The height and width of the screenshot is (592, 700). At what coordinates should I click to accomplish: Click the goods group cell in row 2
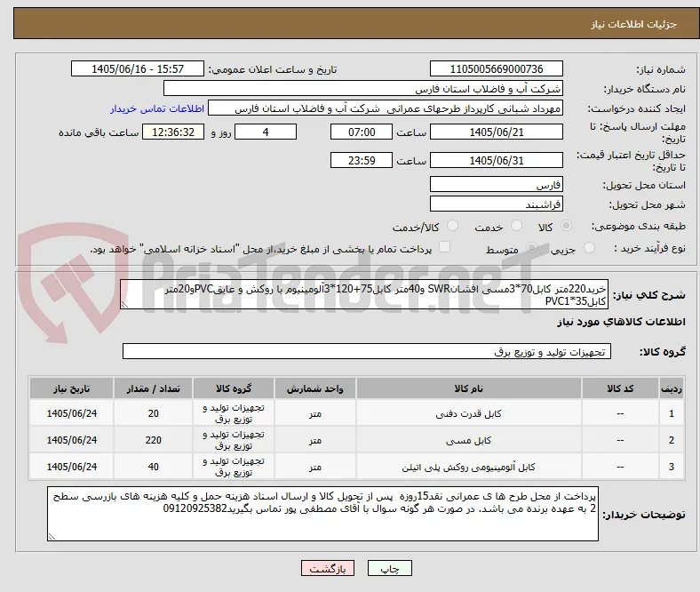point(234,440)
